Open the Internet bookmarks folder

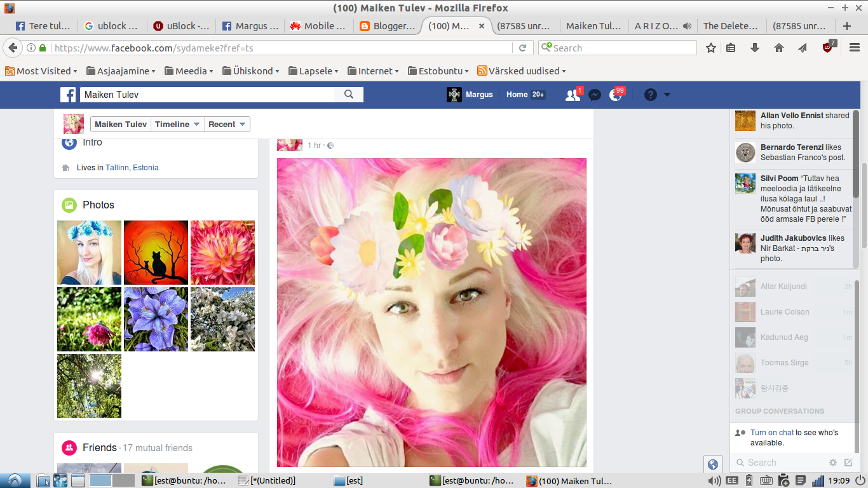click(x=373, y=71)
